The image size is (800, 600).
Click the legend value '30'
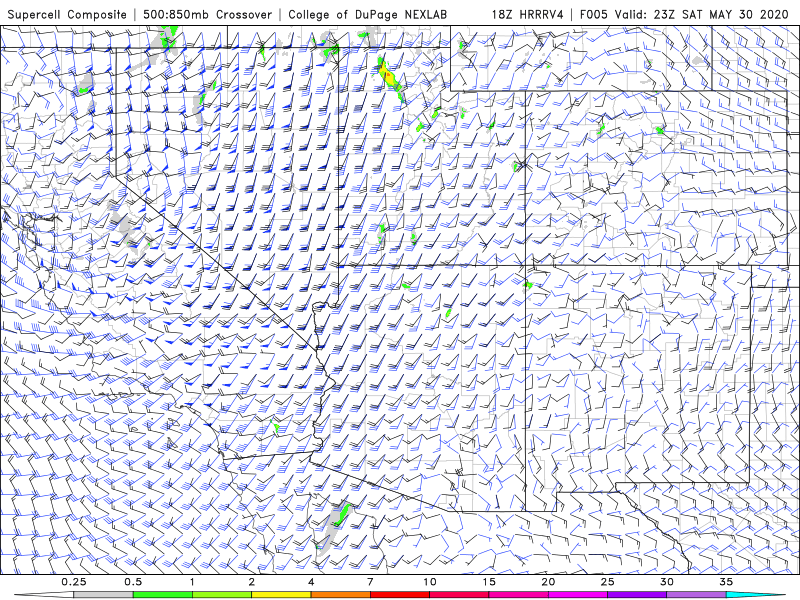click(667, 582)
